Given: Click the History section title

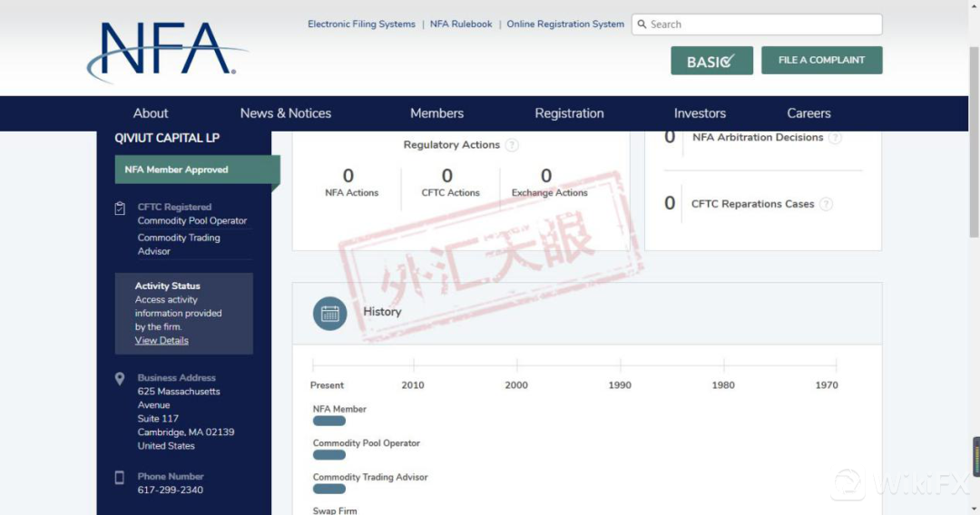Looking at the screenshot, I should (382, 312).
